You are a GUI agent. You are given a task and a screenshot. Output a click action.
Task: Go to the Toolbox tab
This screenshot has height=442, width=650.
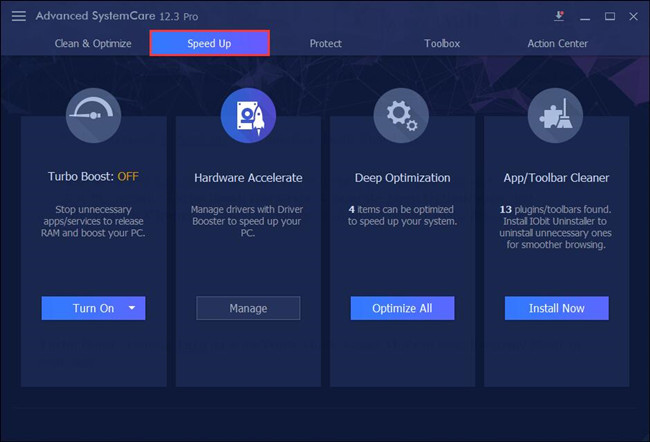click(442, 44)
